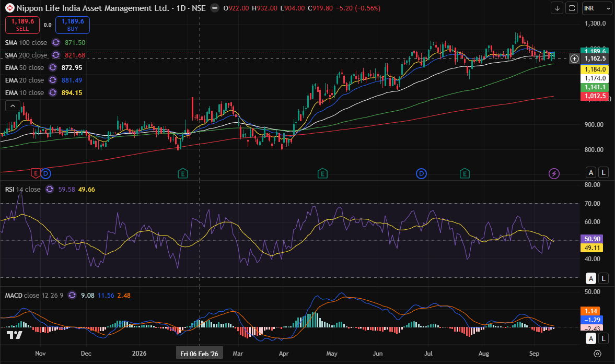Click the SMA 200 indicator refresh icon
The width and height of the screenshot is (615, 364).
pos(56,55)
